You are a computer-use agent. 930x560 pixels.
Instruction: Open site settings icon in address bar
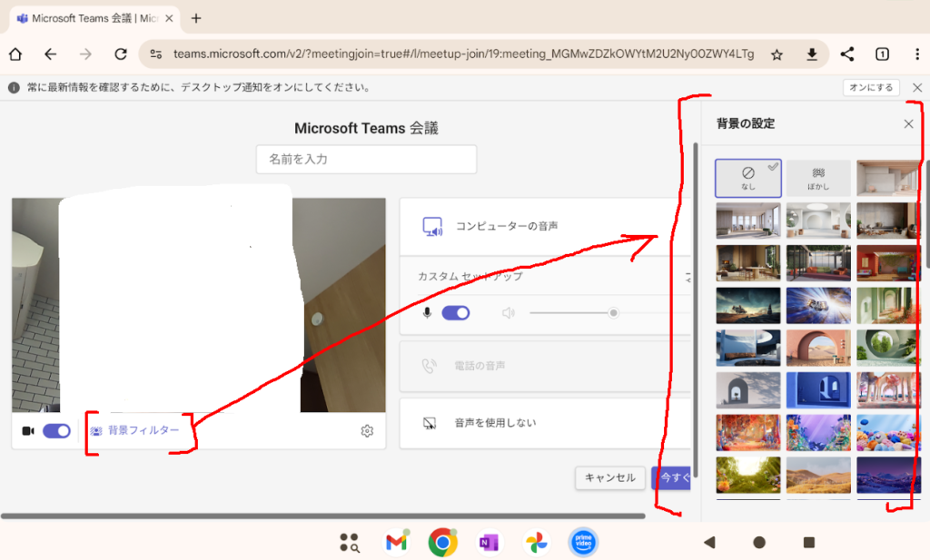coord(156,54)
